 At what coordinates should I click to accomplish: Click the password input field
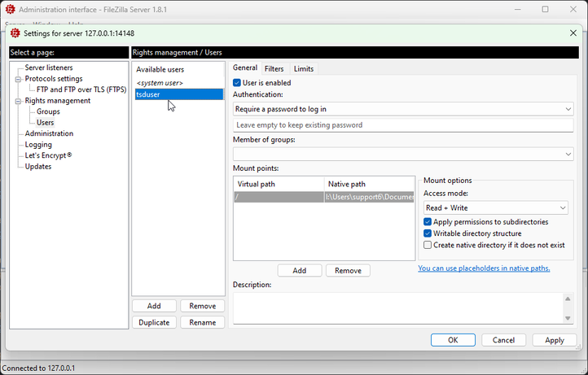point(403,125)
